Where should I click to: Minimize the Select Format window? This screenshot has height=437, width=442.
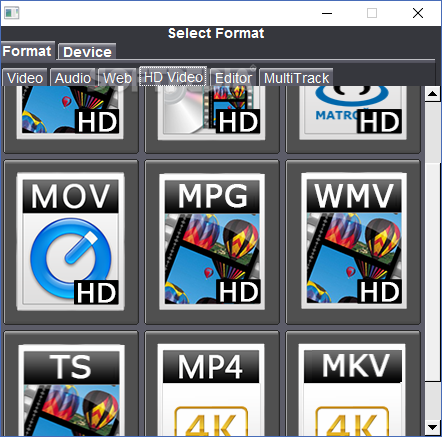(327, 13)
